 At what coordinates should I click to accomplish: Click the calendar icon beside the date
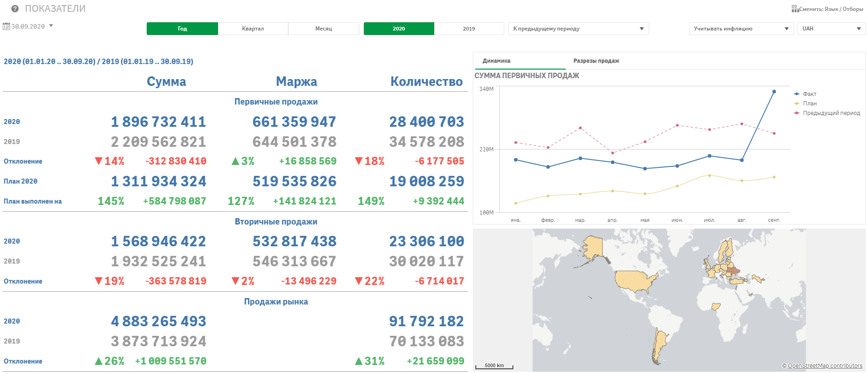(x=6, y=26)
